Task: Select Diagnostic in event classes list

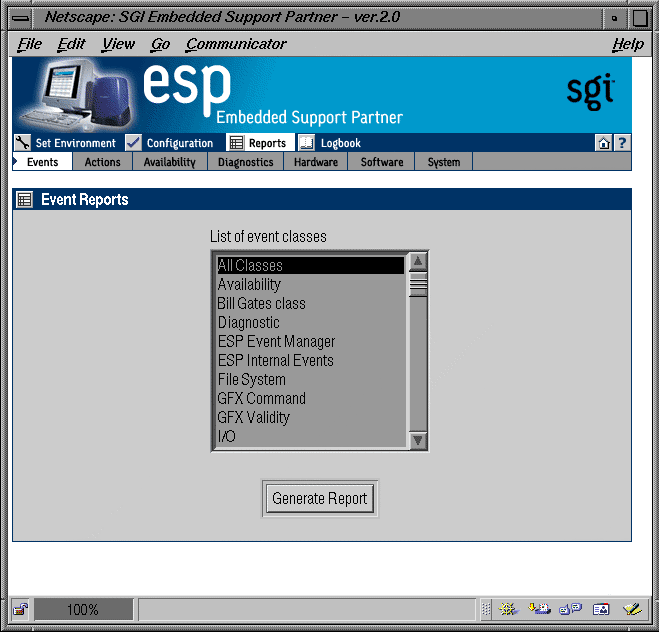Action: tap(311, 322)
